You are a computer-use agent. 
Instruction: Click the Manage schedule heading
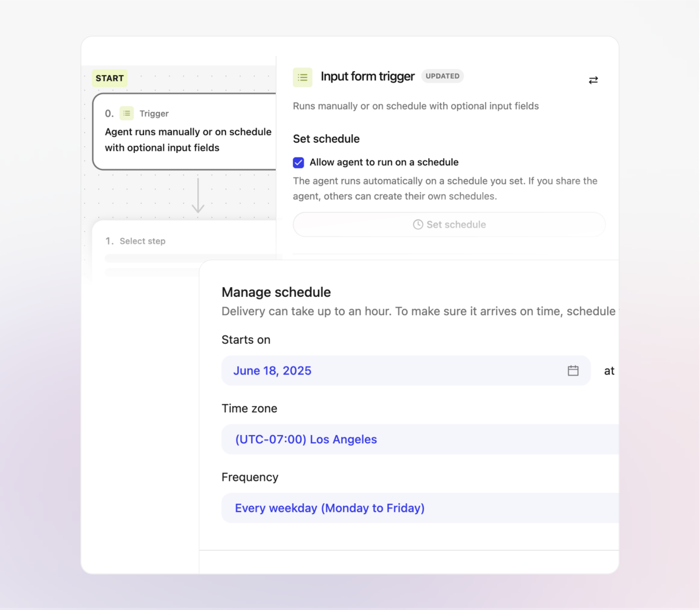pos(276,292)
